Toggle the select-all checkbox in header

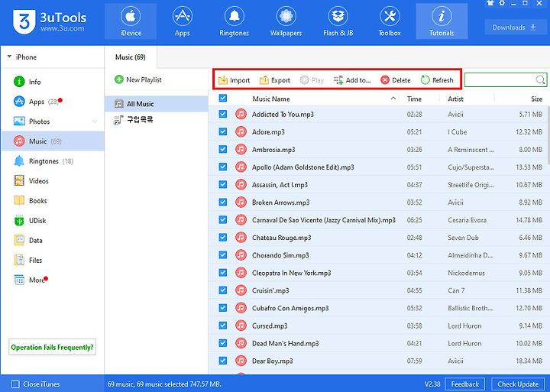[223, 99]
